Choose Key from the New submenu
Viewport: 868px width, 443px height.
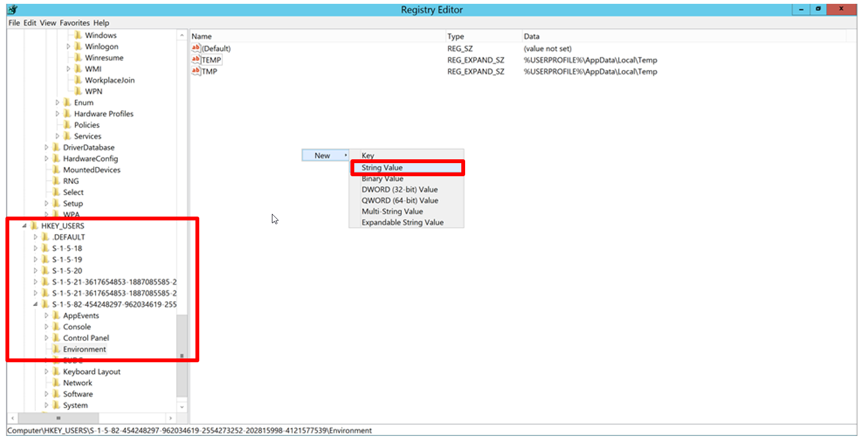(407, 155)
